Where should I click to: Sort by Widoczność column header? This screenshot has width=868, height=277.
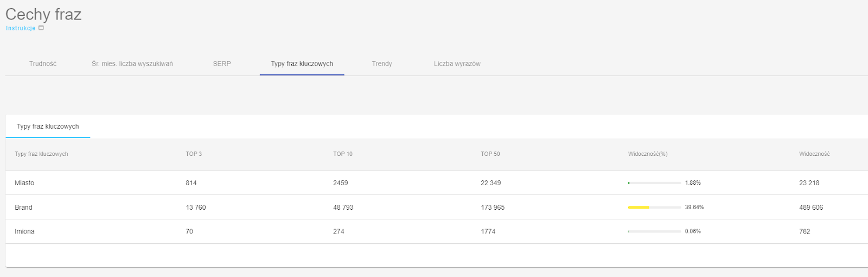pyautogui.click(x=814, y=154)
